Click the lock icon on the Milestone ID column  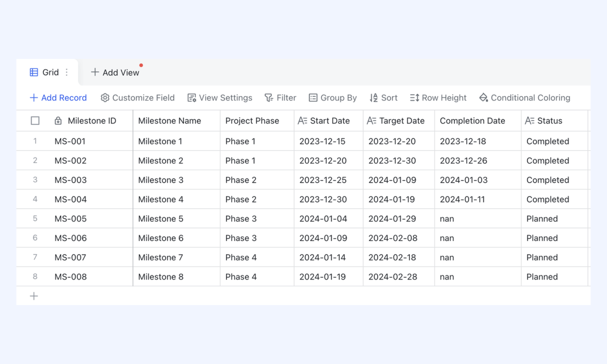coord(58,121)
